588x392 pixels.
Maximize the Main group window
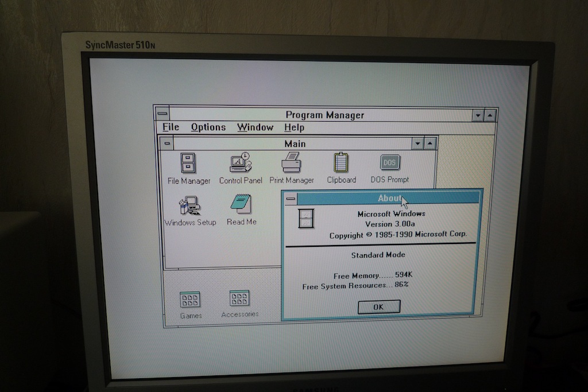tap(430, 143)
